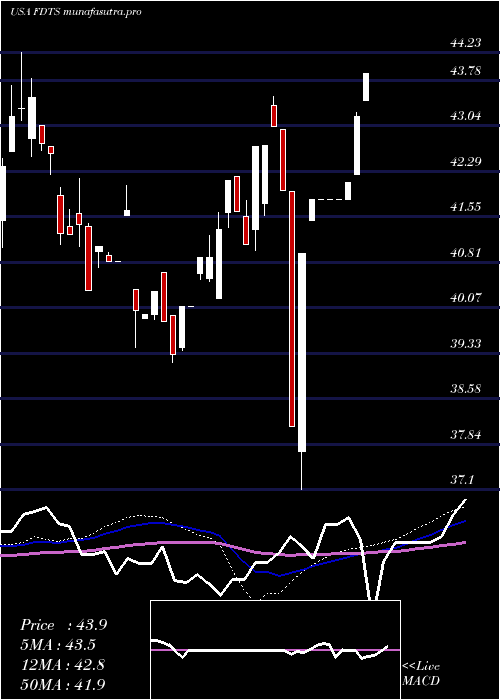Select the 39.33 price axis label

[466, 344]
